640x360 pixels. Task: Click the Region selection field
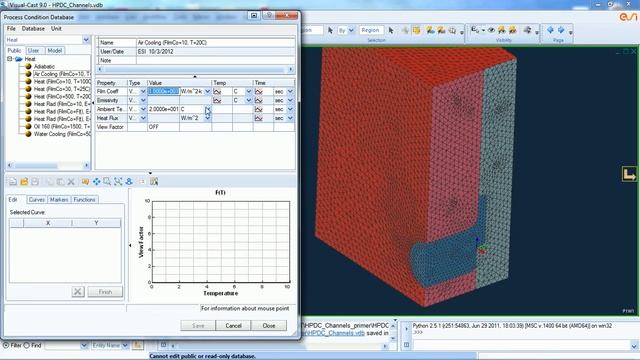pos(371,30)
